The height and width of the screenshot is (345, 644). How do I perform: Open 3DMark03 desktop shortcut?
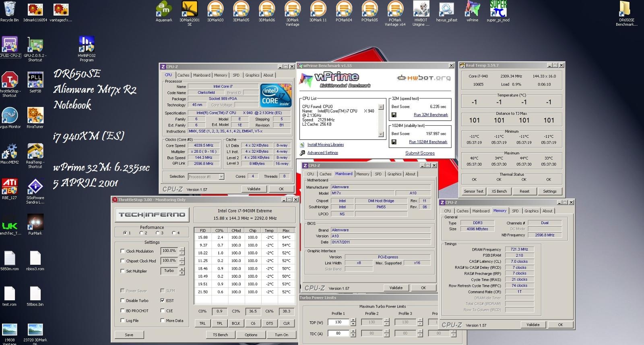[x=215, y=11]
